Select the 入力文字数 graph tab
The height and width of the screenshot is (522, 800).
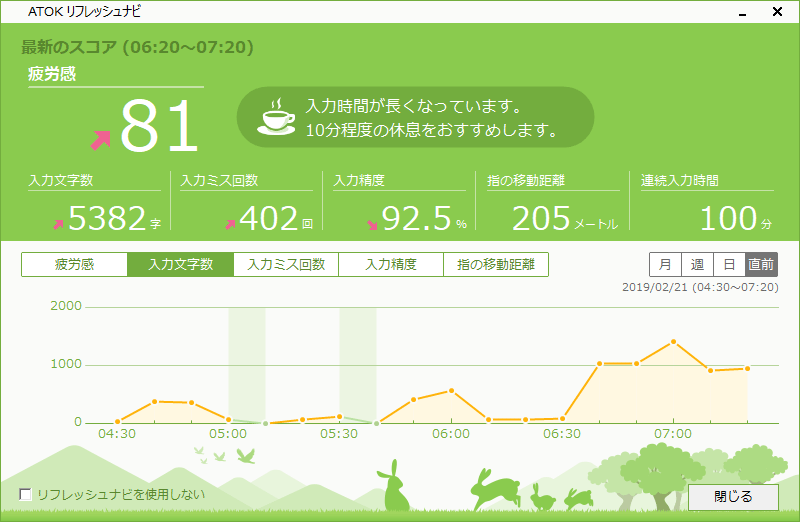[x=181, y=264]
